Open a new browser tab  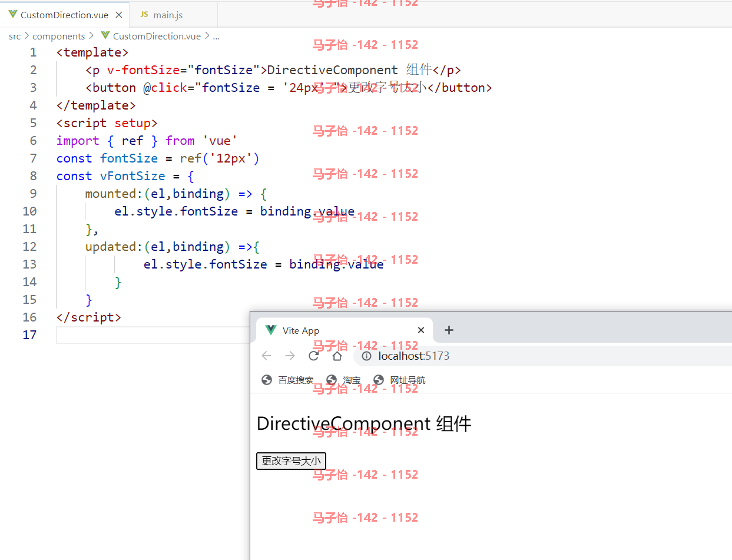[x=449, y=330]
